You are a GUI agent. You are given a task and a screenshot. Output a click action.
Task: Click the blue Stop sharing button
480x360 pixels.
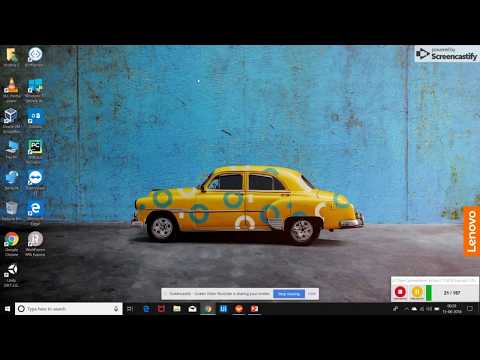(289, 294)
